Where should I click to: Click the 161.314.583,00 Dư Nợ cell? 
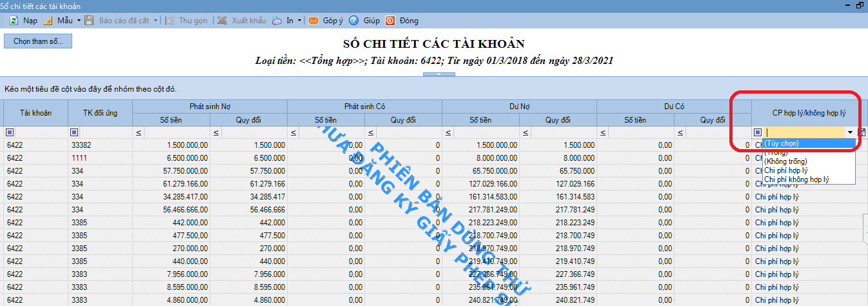coord(480,196)
